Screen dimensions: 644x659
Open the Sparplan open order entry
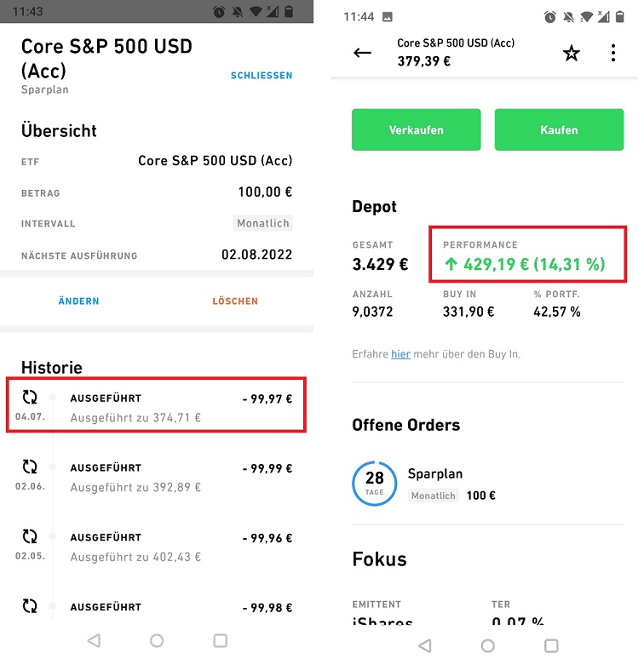[487, 484]
